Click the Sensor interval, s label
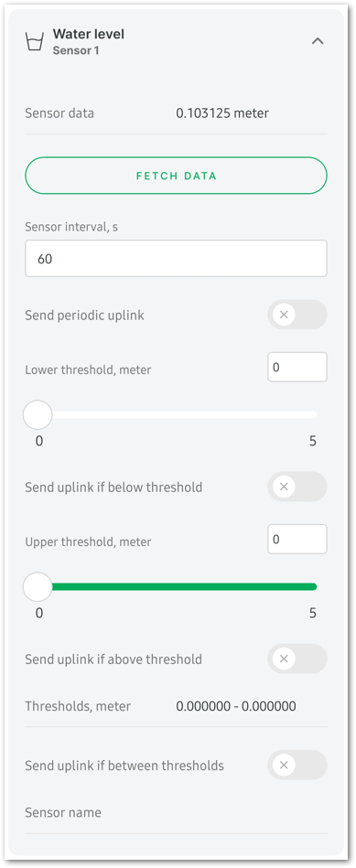 coord(70,227)
